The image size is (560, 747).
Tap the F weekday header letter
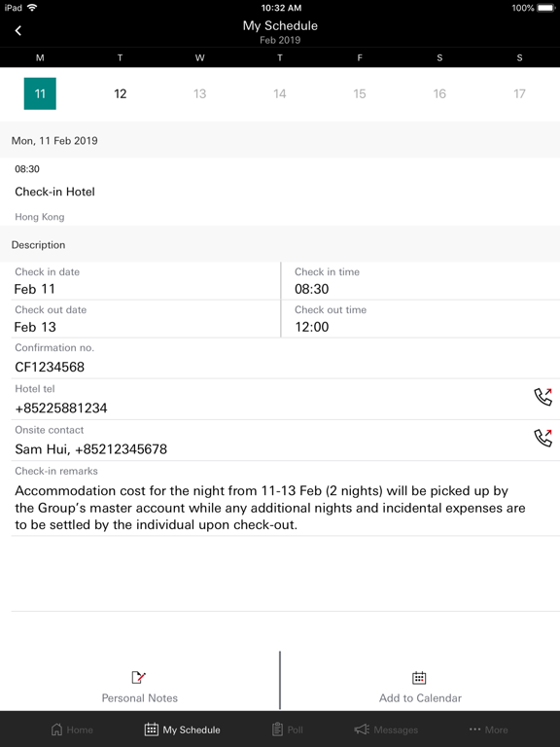360,57
